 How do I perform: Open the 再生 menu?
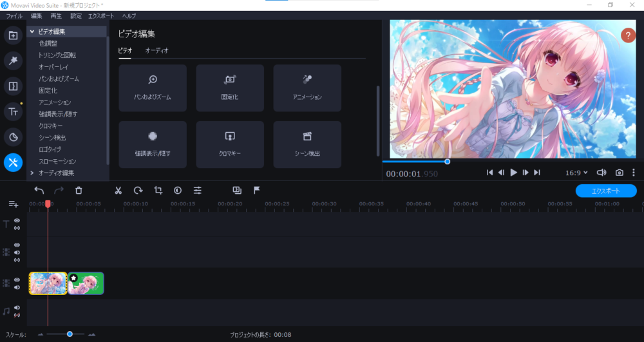click(56, 16)
